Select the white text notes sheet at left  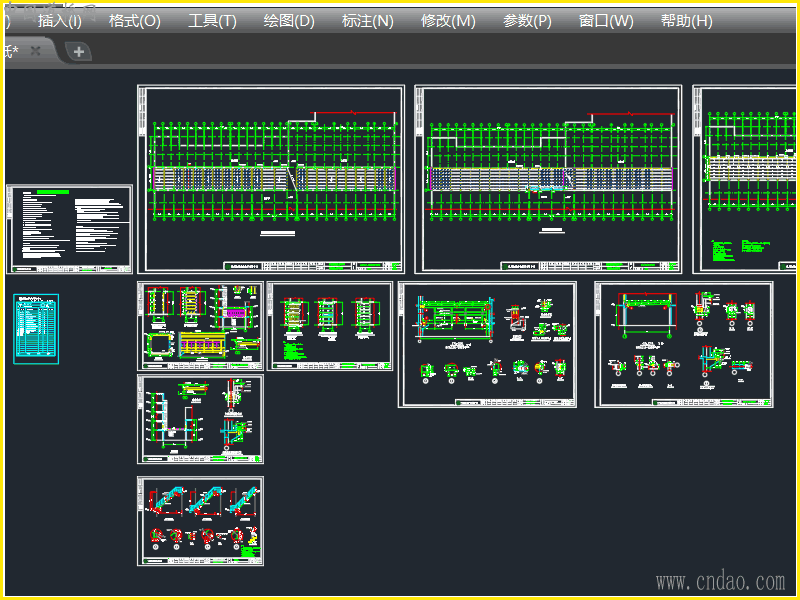[x=70, y=229]
